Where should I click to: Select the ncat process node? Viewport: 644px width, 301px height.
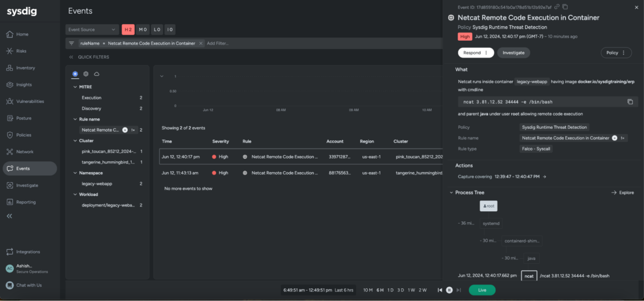(x=529, y=276)
